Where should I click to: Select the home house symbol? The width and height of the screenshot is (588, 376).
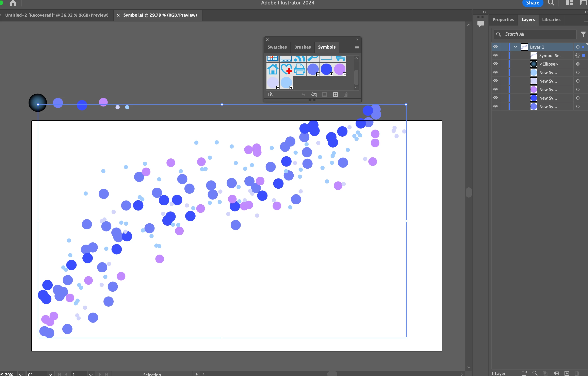click(x=273, y=69)
